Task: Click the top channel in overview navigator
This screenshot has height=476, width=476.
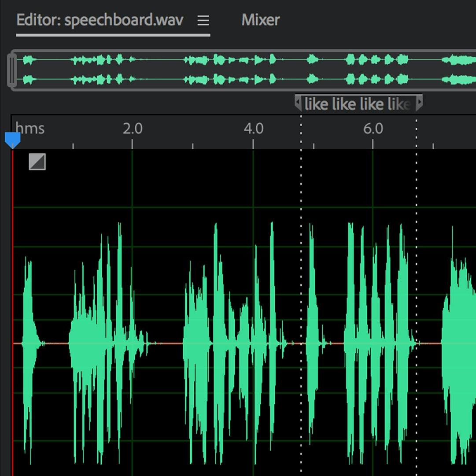Action: point(242,59)
